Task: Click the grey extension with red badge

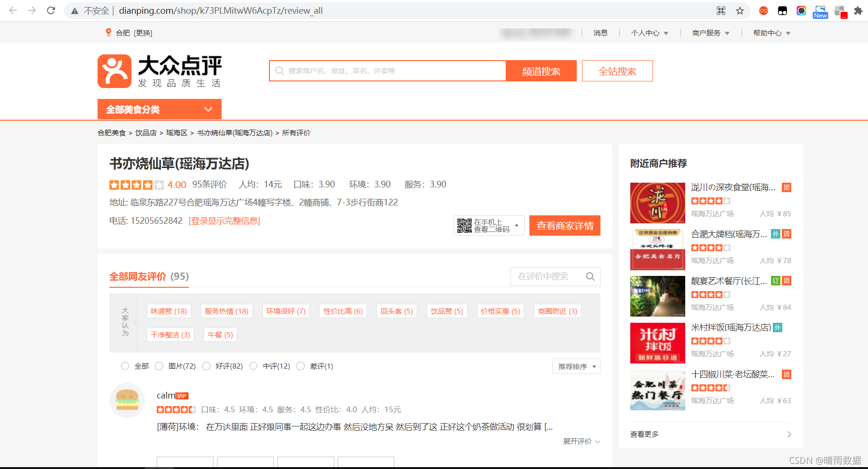Action: click(841, 11)
